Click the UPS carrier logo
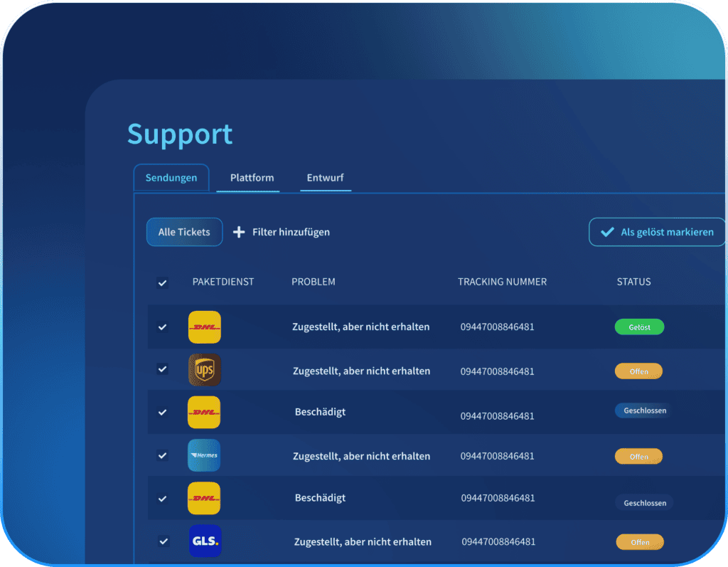Viewport: 728px width, 567px height. tap(204, 370)
